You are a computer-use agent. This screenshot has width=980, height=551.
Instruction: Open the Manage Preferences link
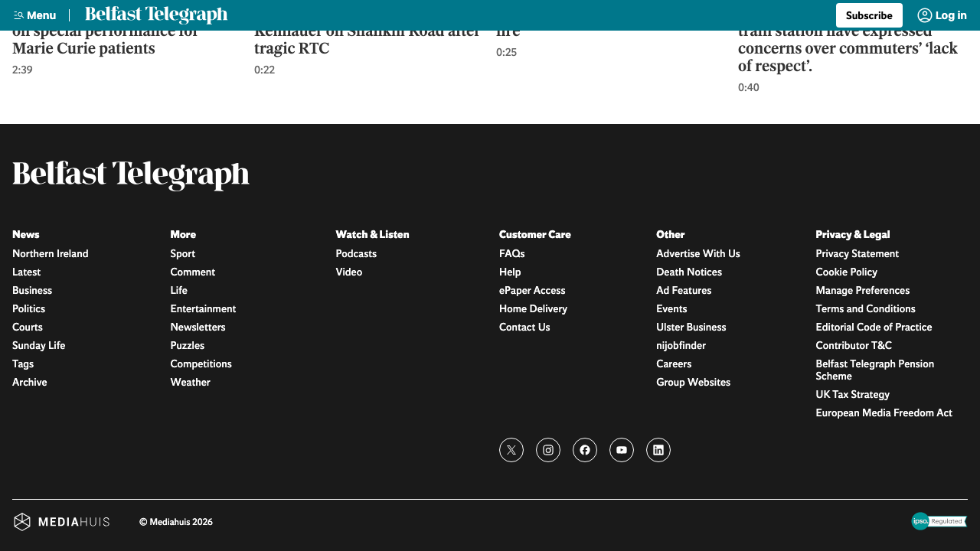pyautogui.click(x=863, y=291)
